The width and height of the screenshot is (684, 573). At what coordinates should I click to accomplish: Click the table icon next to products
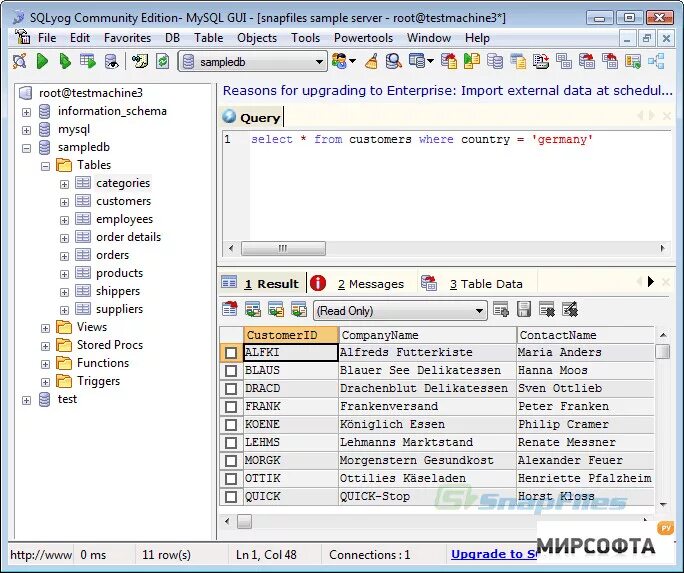[x=83, y=273]
